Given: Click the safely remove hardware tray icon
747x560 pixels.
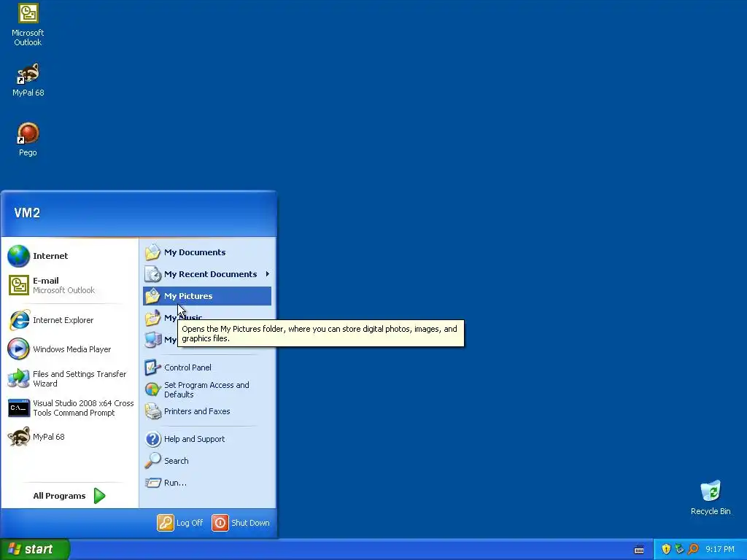Looking at the screenshot, I should [679, 549].
